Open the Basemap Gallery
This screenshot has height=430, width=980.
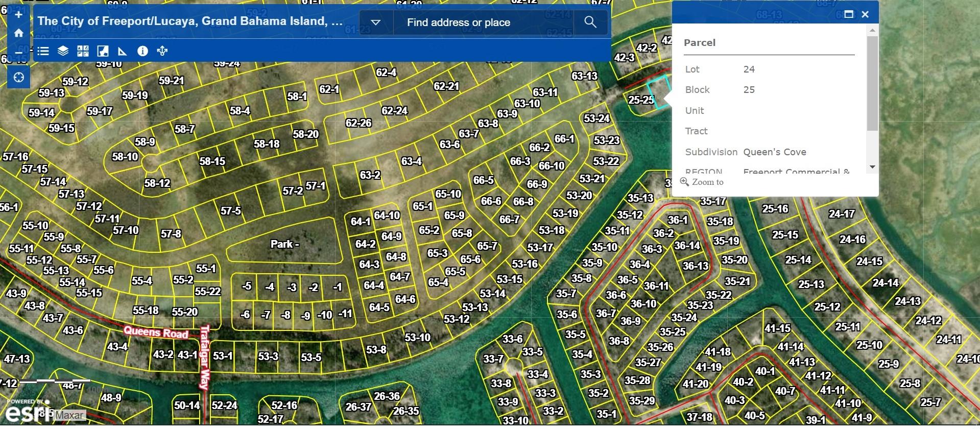click(83, 51)
